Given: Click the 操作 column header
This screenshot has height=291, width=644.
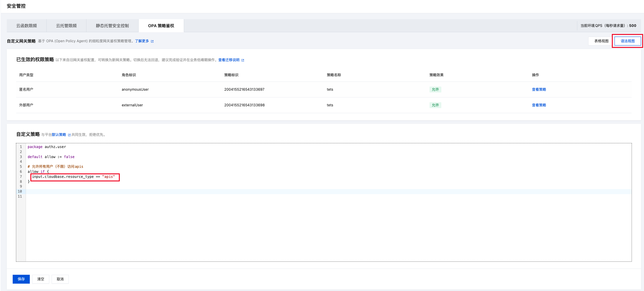Looking at the screenshot, I should [535, 75].
